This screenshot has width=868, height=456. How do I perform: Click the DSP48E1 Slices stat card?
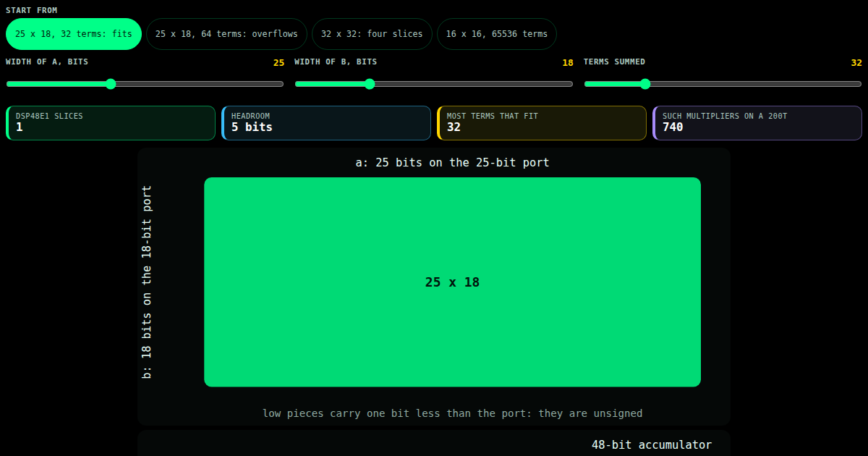click(111, 123)
